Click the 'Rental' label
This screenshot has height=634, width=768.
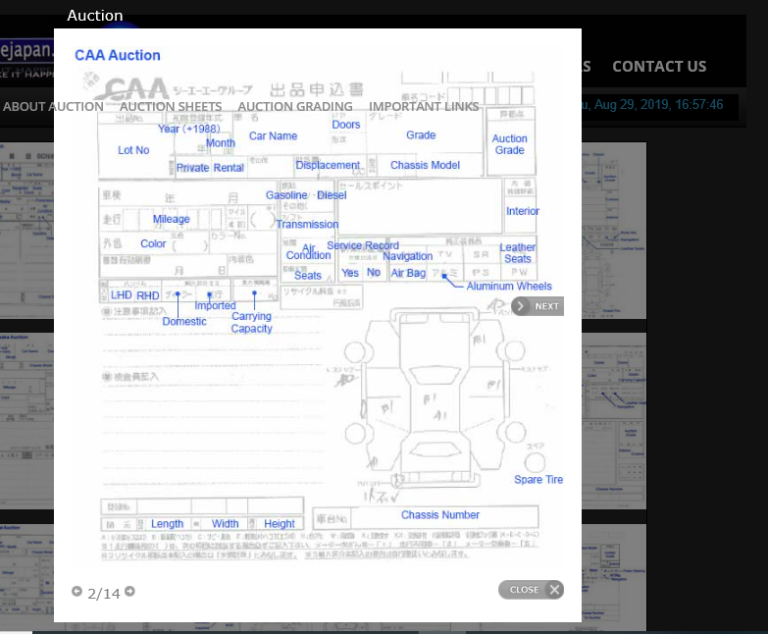[228, 168]
